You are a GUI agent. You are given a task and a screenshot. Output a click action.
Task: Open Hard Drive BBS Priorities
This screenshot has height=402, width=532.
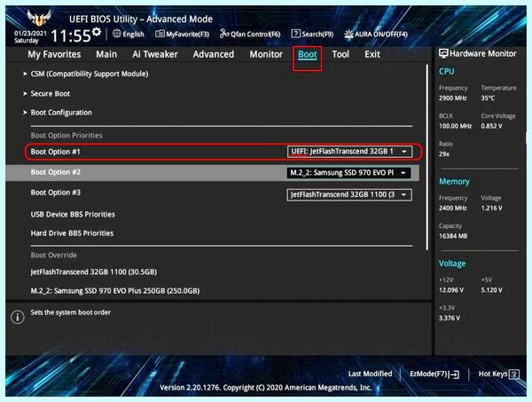tap(72, 233)
